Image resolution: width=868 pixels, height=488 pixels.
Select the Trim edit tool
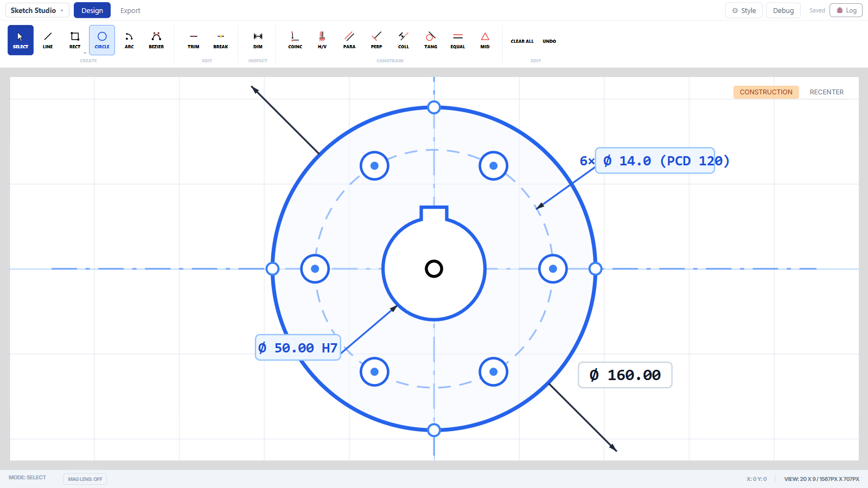tap(194, 40)
